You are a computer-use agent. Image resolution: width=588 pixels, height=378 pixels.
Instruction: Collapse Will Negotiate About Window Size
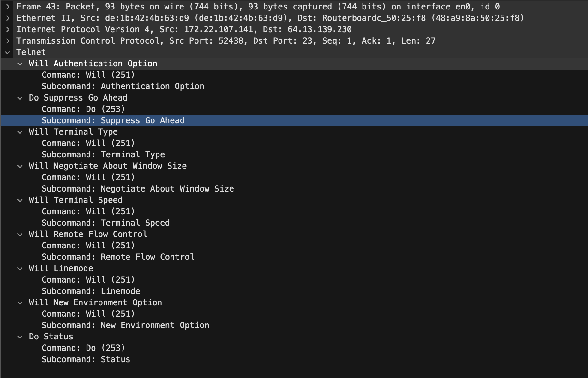(20, 166)
